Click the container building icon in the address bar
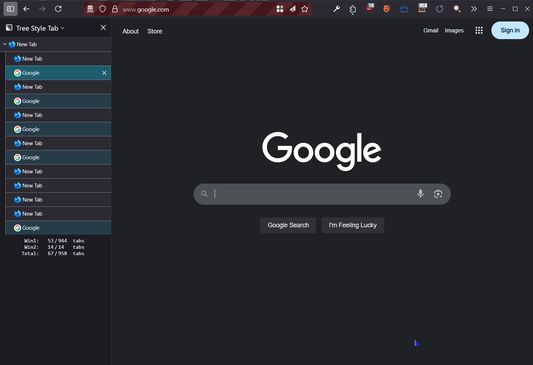The image size is (533, 365). [90, 9]
